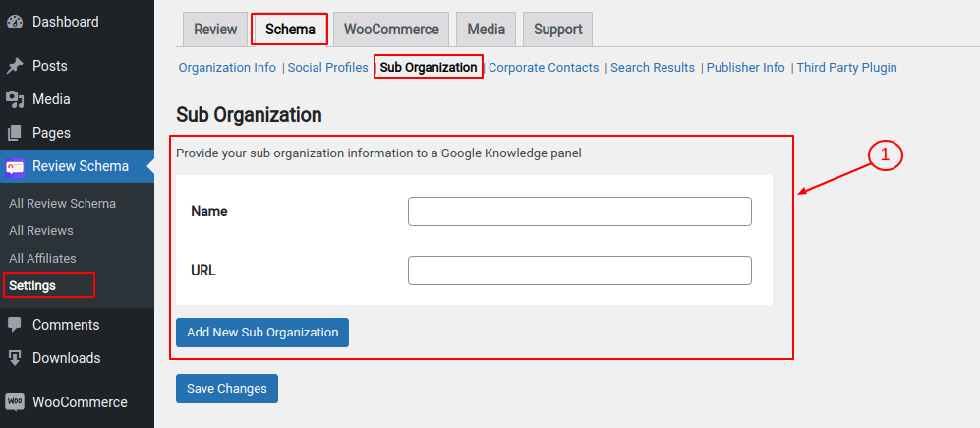This screenshot has height=428, width=980.
Task: Switch to the Schema tab
Action: coord(290,30)
